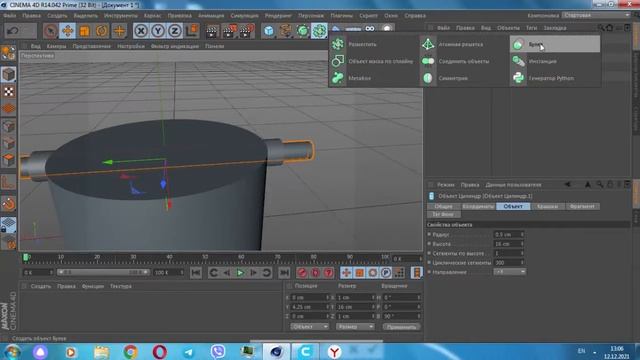Screen dimensions: 640x360
Task: Select the Undo arrow in main toolbar
Action: click(x=13, y=31)
